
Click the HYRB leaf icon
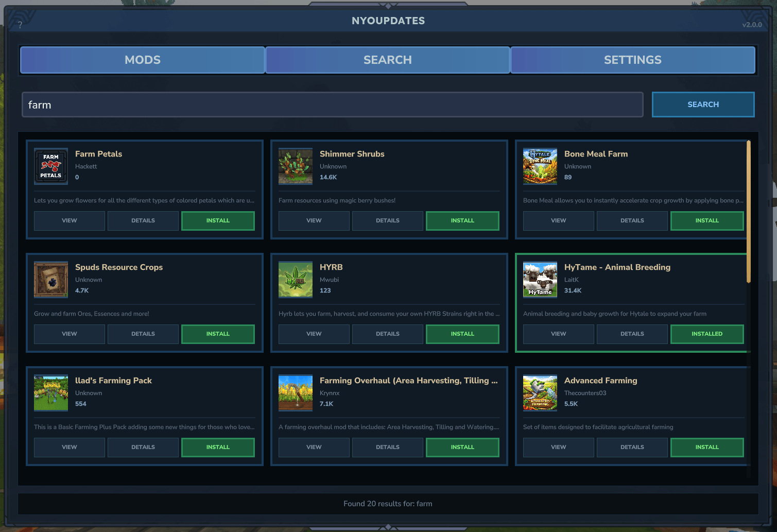pyautogui.click(x=296, y=280)
